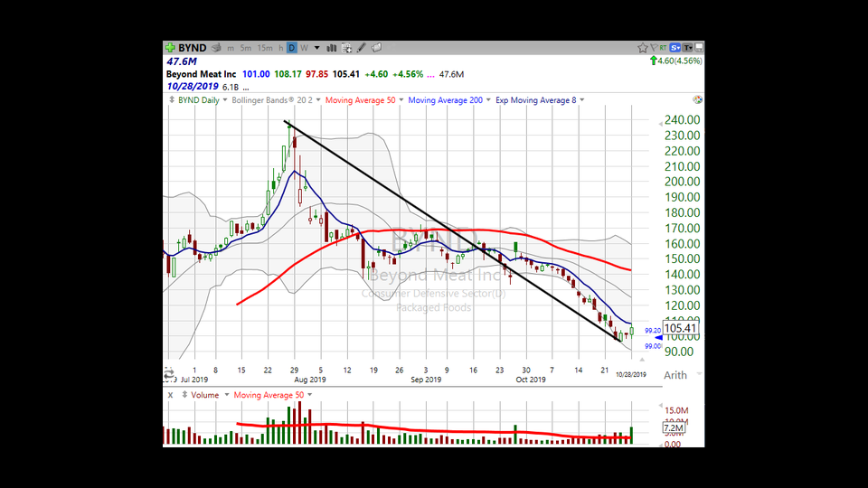Image resolution: width=868 pixels, height=488 pixels.
Task: Select the Weekly 'W' timeframe
Action: pyautogui.click(x=304, y=48)
